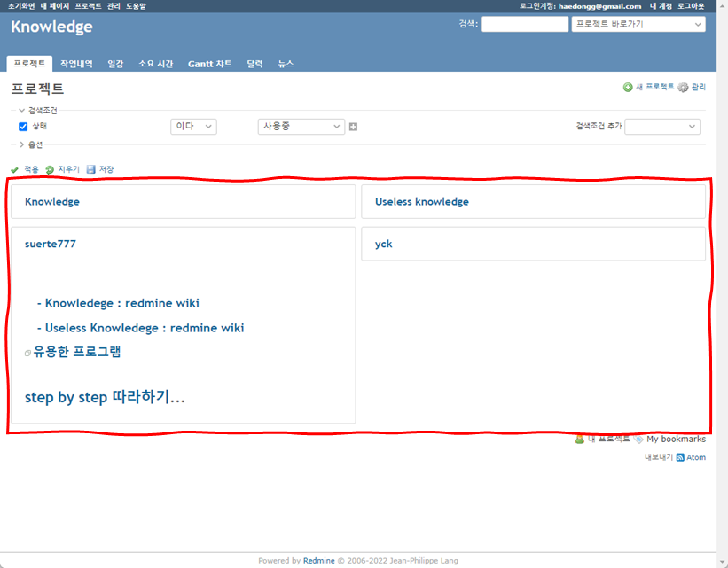Screen dimensions: 728x568
Task: Click 초기화면 in top menu
Action: click(x=21, y=6)
